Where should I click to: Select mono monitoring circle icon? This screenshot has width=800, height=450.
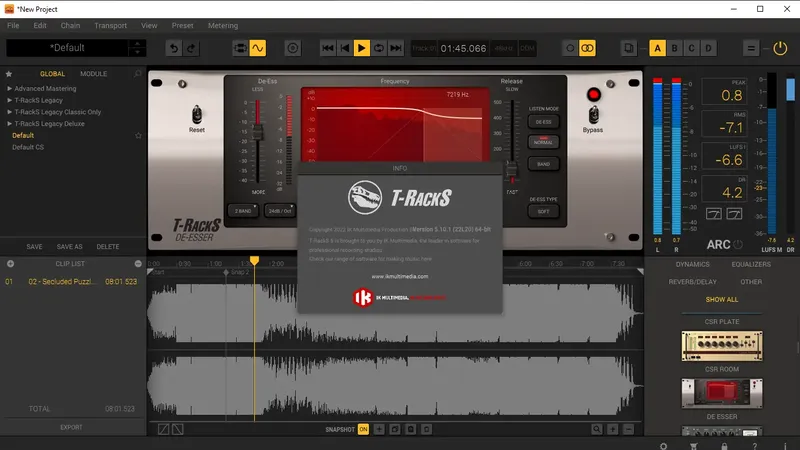[x=570, y=48]
